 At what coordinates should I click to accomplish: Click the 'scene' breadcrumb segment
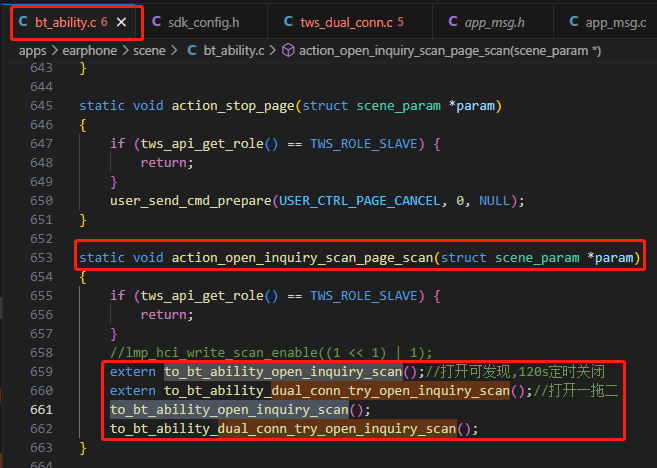(149, 51)
